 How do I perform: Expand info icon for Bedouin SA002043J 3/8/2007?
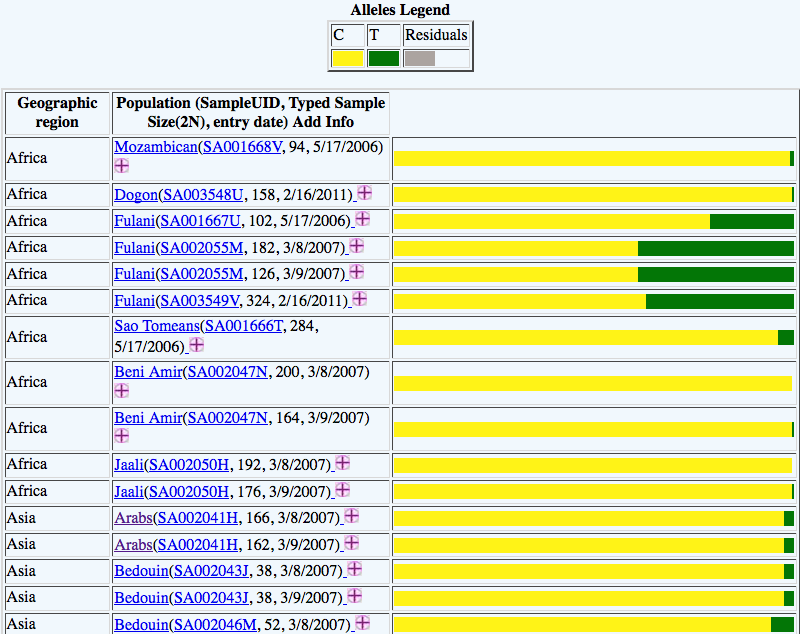click(x=355, y=569)
